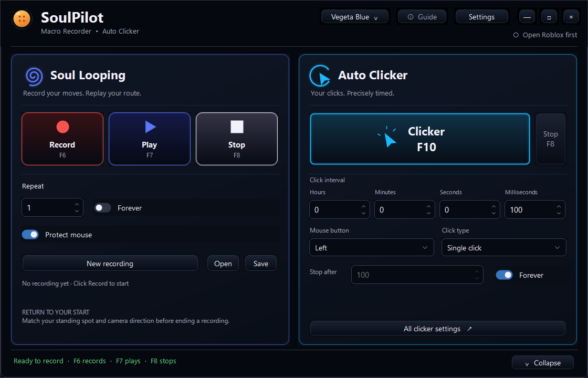
Task: Start the Clicker F10 button
Action: pos(420,139)
